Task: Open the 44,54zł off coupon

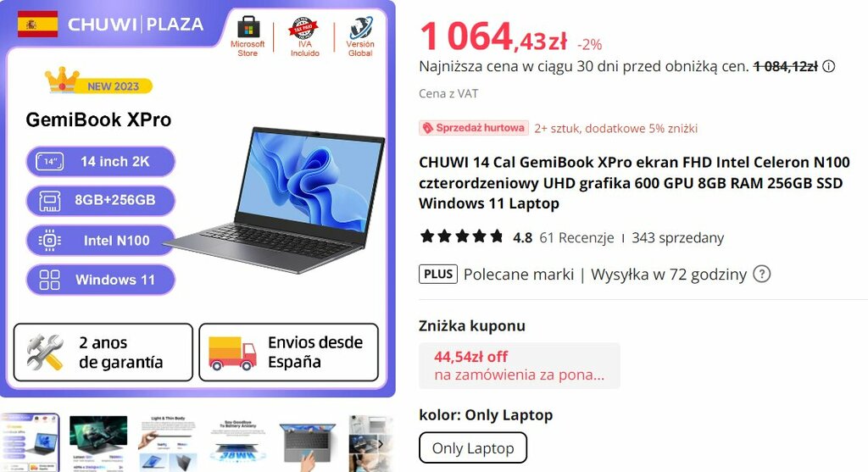Action: [520, 365]
